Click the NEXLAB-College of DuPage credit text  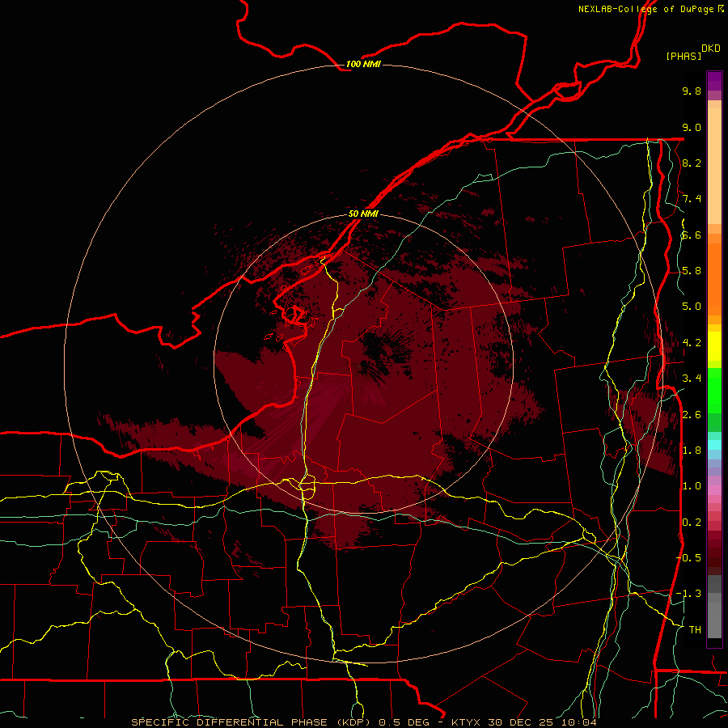coord(645,9)
